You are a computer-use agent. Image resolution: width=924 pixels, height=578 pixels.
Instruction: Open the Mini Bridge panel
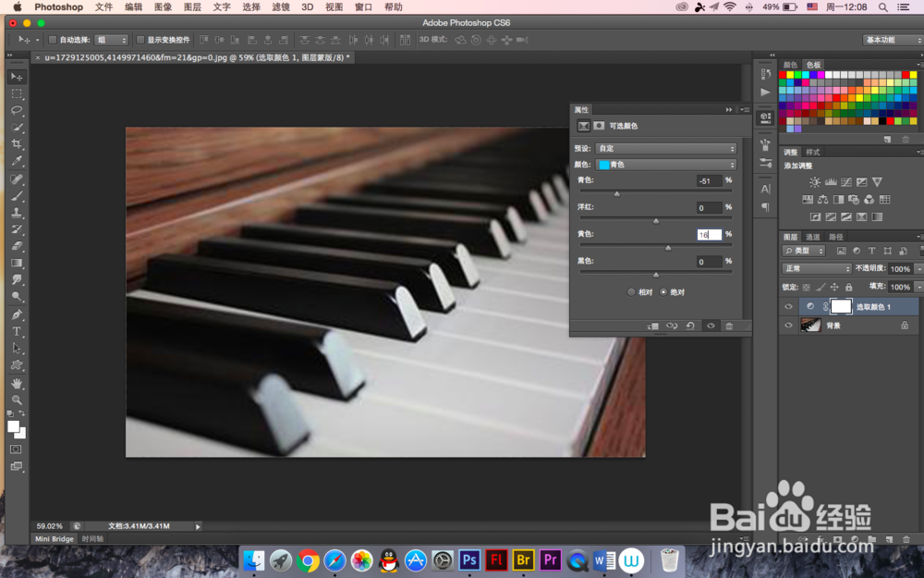tap(55, 538)
